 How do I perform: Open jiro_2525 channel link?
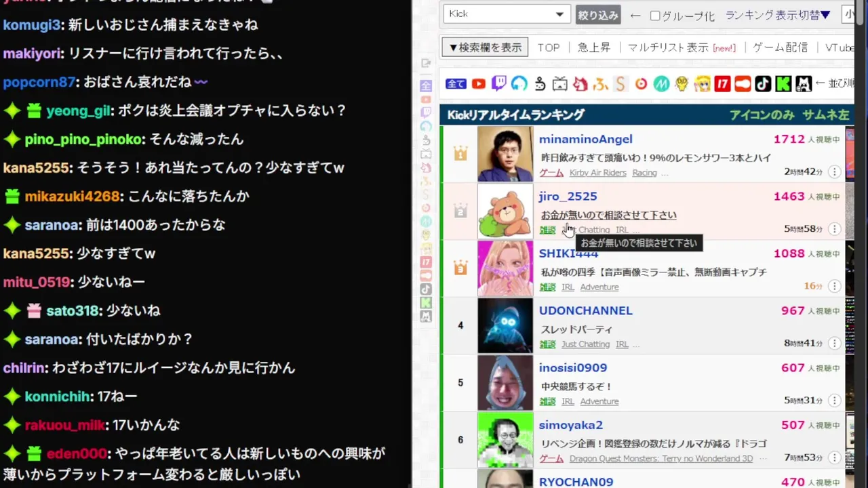[x=568, y=196]
